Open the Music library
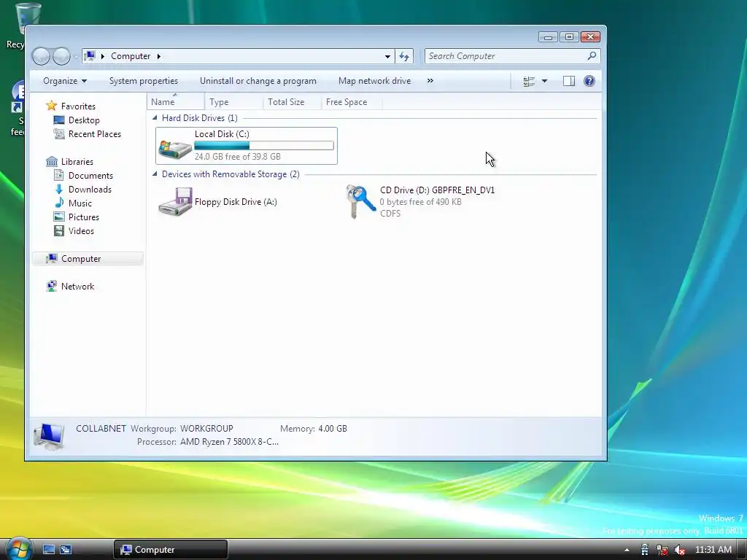 click(x=80, y=203)
